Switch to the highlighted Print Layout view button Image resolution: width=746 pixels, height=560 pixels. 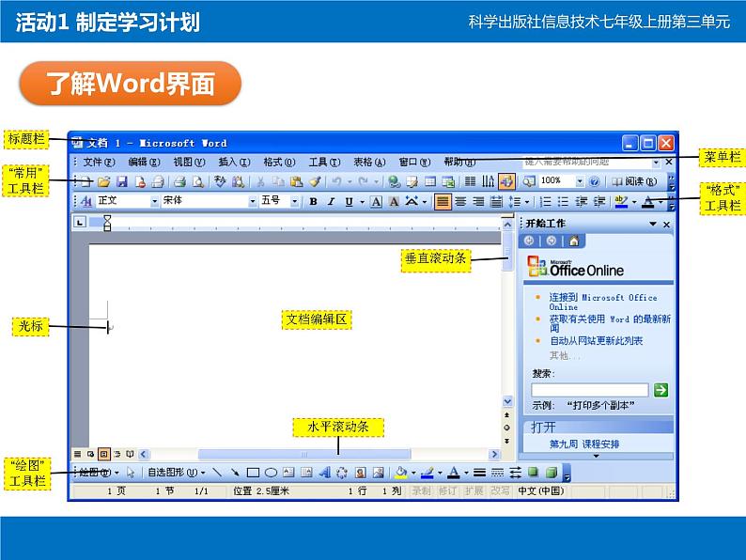pyautogui.click(x=103, y=454)
